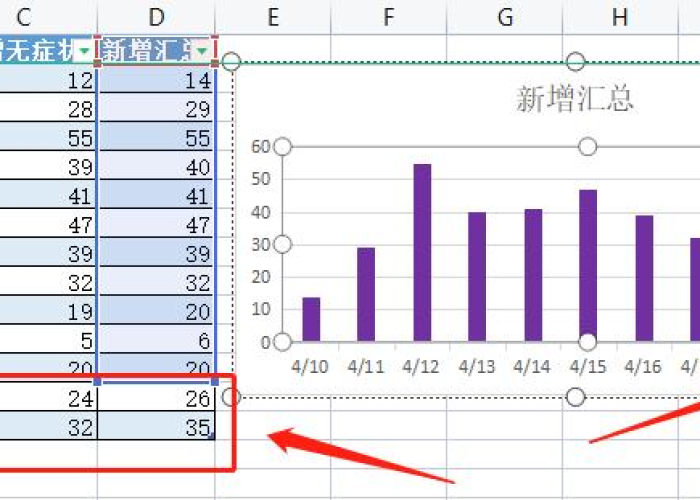Screen dimensions: 700x500
Task: Click the 4/11 axis label
Action: pos(365,367)
